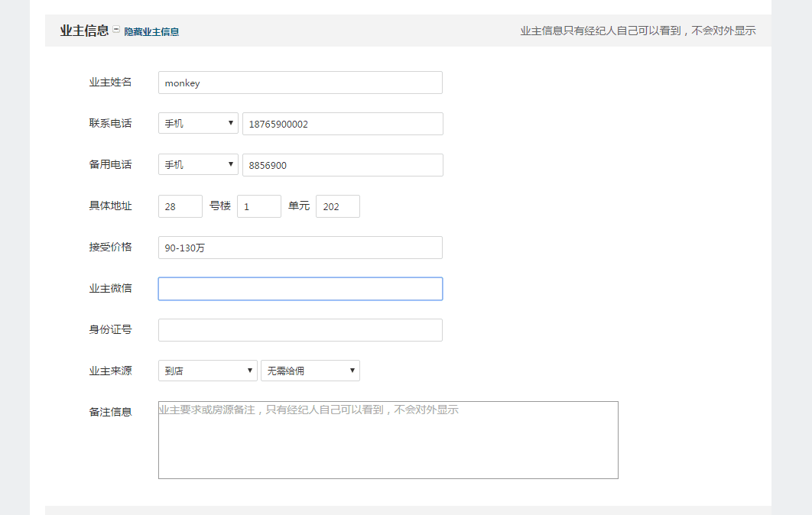Image resolution: width=812 pixels, height=515 pixels.
Task: Click the backup phone field with 8856900
Action: click(x=343, y=165)
